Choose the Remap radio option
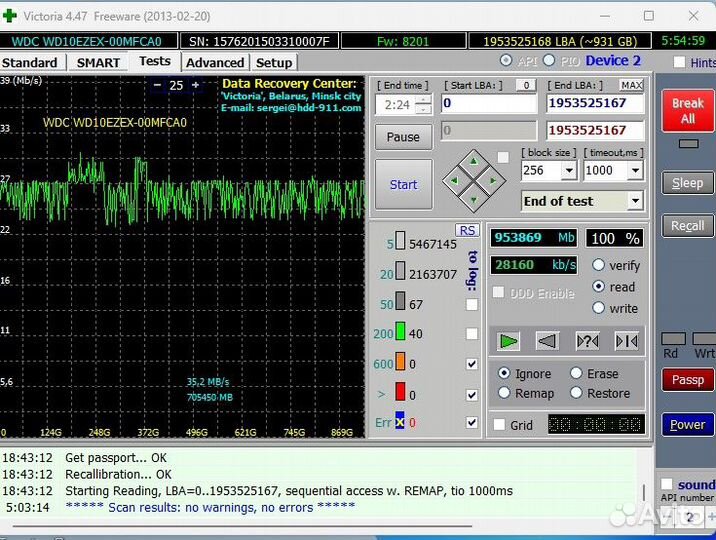Viewport: 716px width, 540px height. [504, 393]
